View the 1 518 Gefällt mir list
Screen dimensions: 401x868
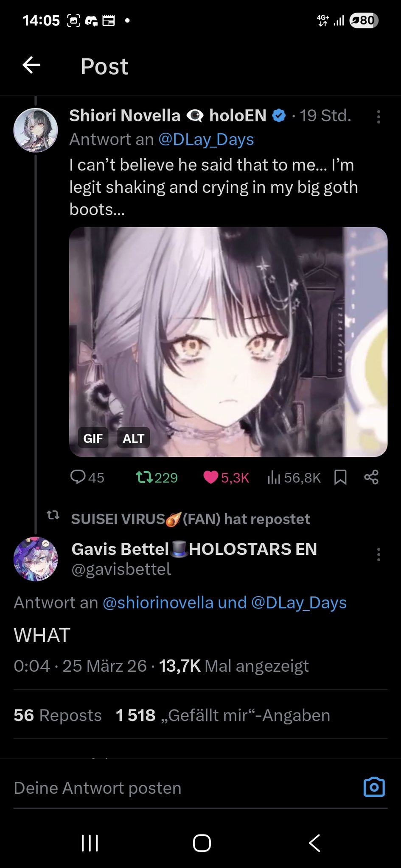223,715
